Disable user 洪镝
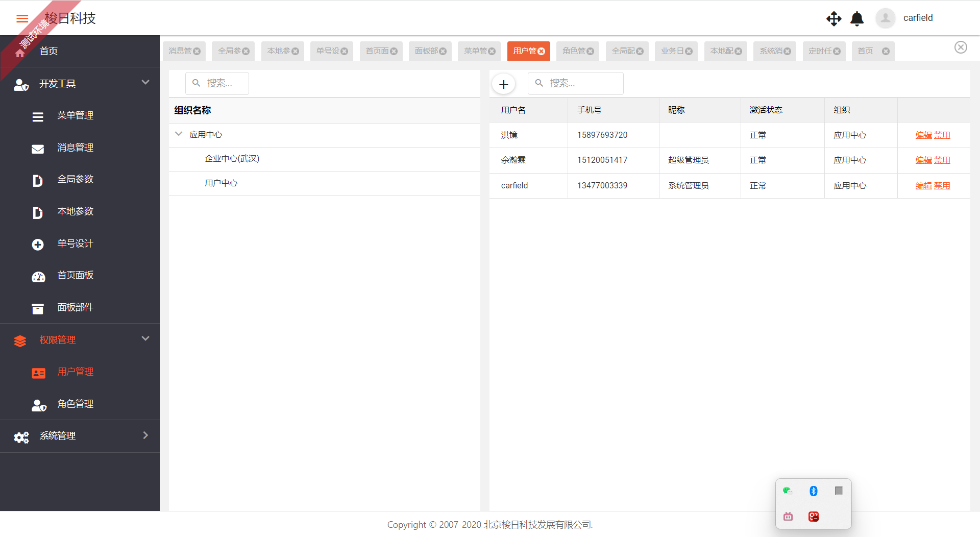The width and height of the screenshot is (980, 537). click(942, 135)
